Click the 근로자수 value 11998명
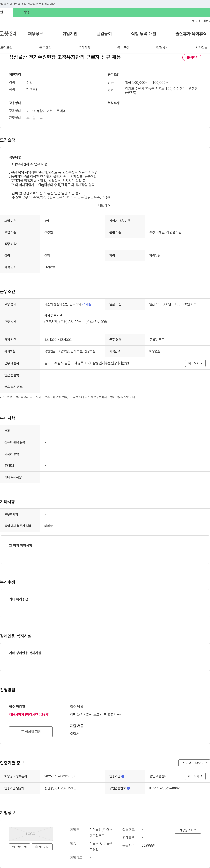210x868 pixels. (x=148, y=846)
